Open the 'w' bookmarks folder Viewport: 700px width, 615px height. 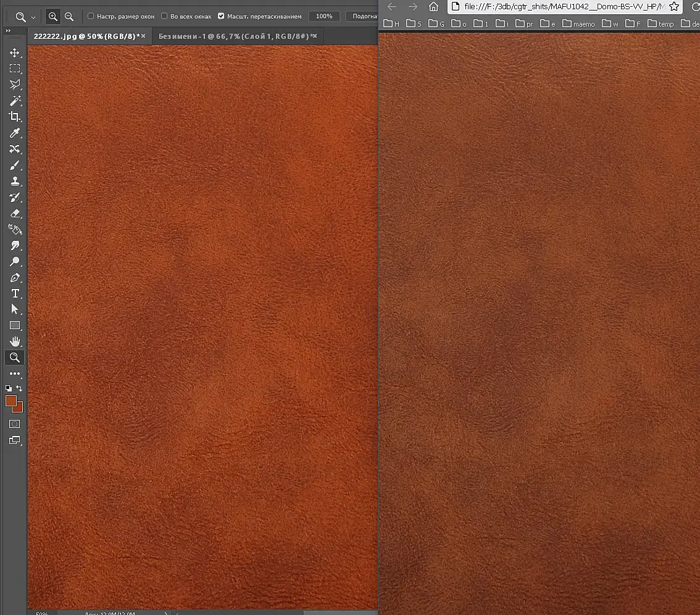click(x=610, y=23)
